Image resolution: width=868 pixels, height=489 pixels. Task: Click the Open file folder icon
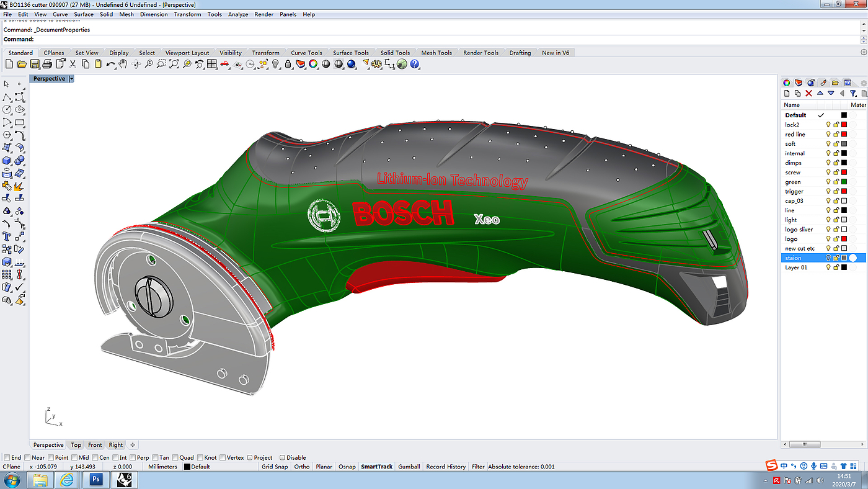click(22, 64)
